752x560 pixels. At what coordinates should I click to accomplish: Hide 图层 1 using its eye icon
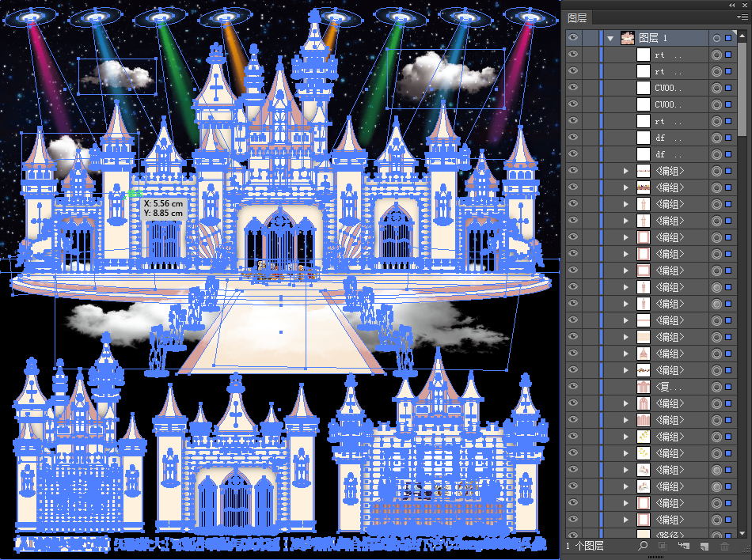coord(573,38)
